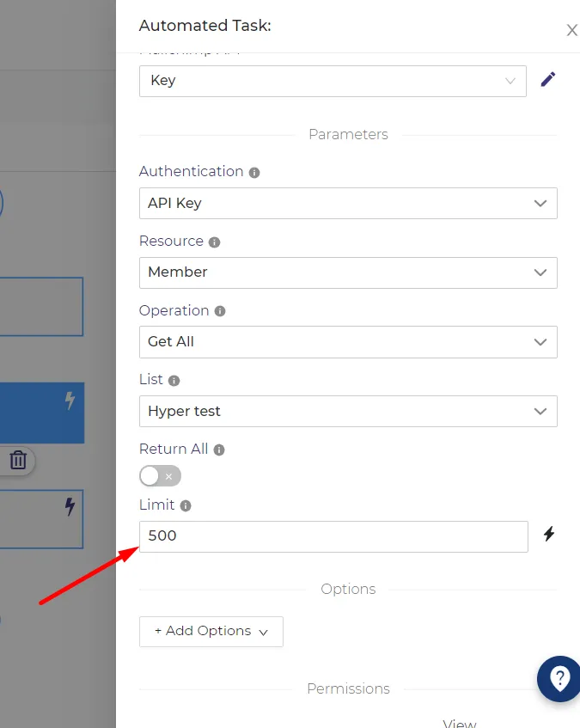Click the bolt icon on blue workflow node
This screenshot has height=728, width=580.
tap(70, 401)
